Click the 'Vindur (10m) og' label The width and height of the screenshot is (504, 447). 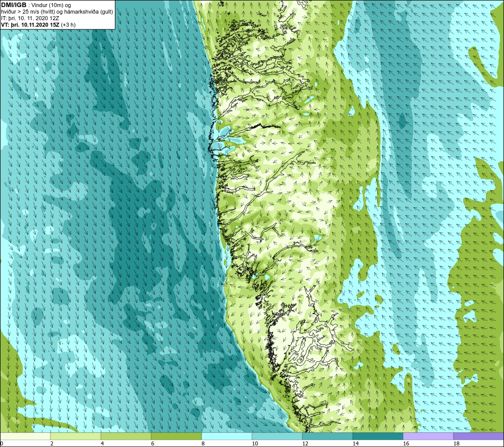point(51,6)
